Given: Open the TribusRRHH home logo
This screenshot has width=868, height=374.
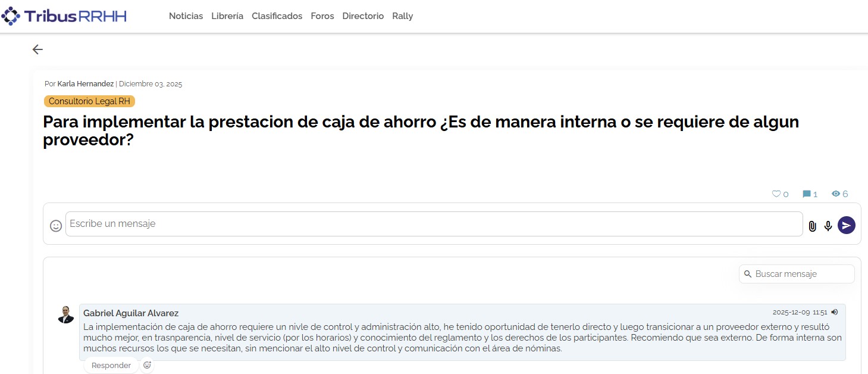Looking at the screenshot, I should pos(64,16).
